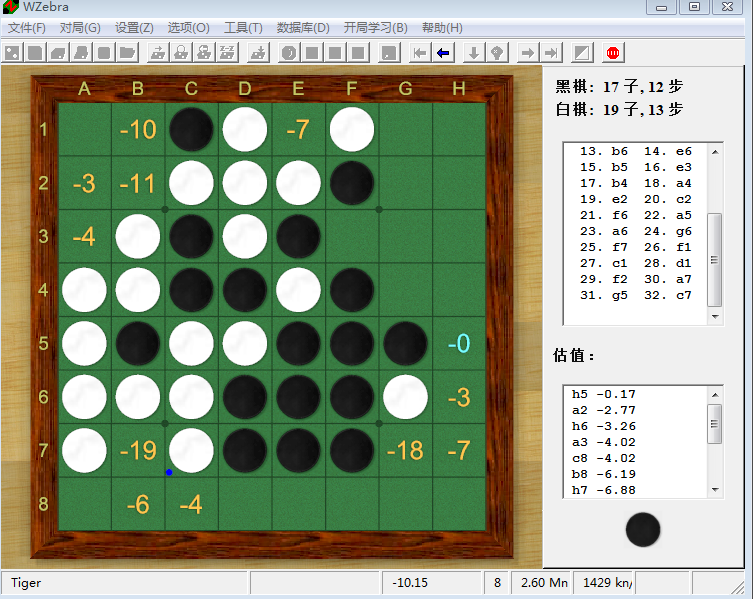The width and height of the screenshot is (753, 599).
Task: Select move '31. g5' in move list
Action: coord(604,295)
